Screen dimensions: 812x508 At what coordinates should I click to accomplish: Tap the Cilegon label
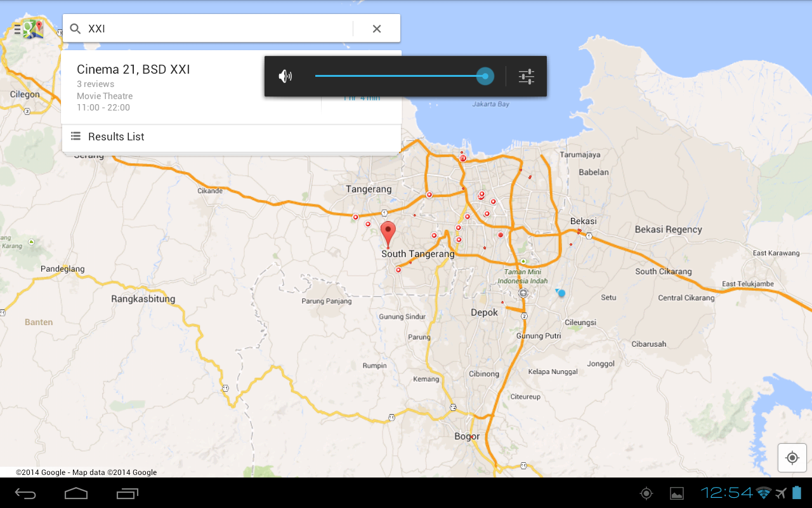pyautogui.click(x=25, y=95)
